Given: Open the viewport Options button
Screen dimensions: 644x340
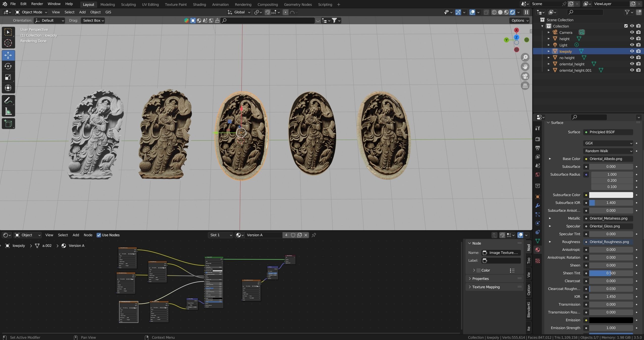Looking at the screenshot, I should point(520,20).
